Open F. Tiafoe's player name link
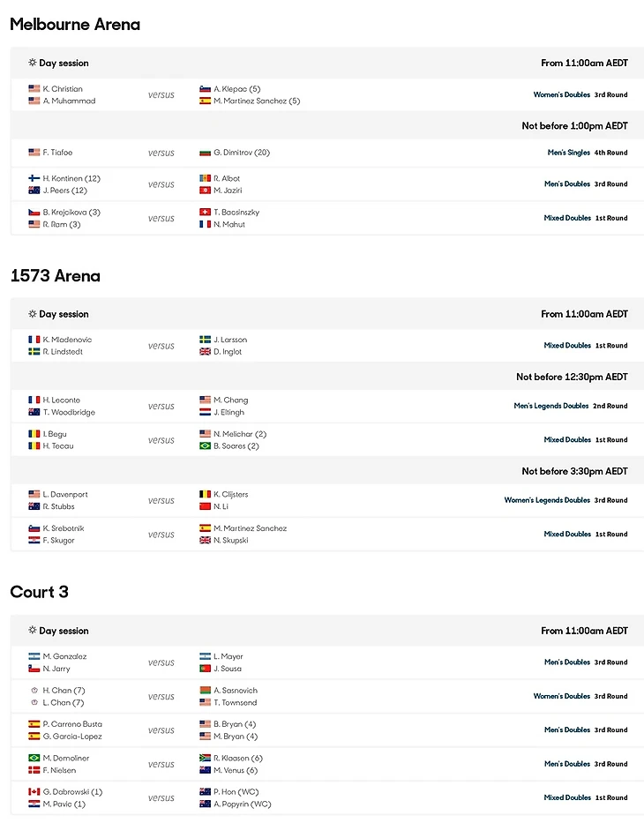644x823 pixels. (57, 153)
